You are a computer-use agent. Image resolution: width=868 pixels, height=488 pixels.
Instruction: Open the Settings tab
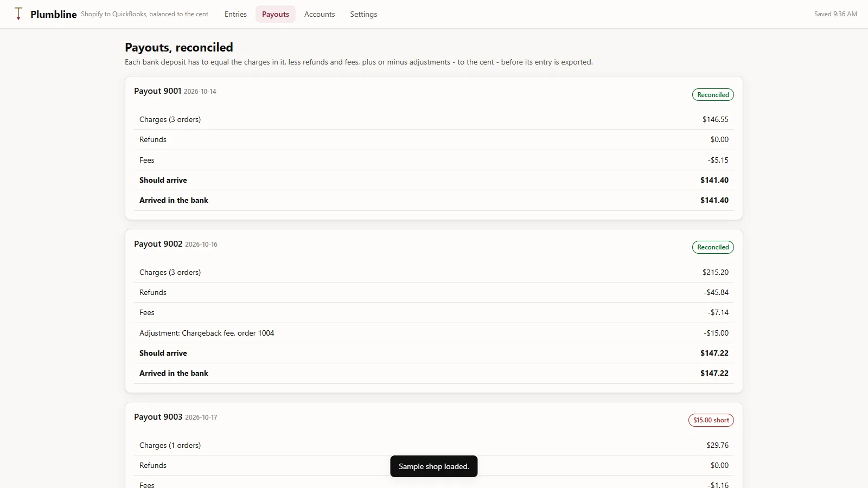tap(363, 14)
